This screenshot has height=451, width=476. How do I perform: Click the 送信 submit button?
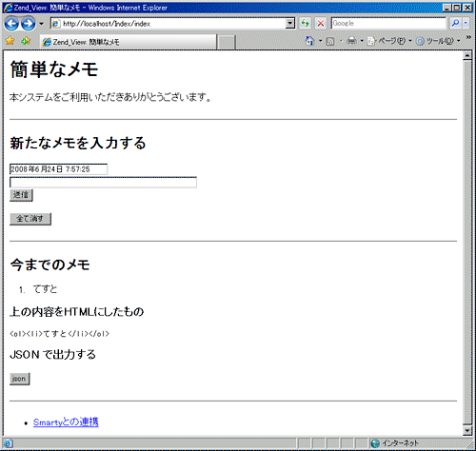click(21, 195)
